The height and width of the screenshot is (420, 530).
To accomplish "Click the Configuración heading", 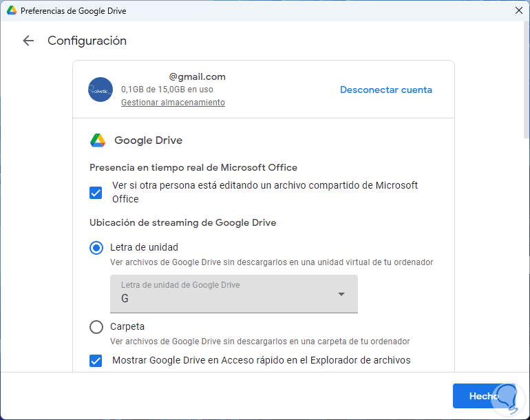I will coord(87,41).
